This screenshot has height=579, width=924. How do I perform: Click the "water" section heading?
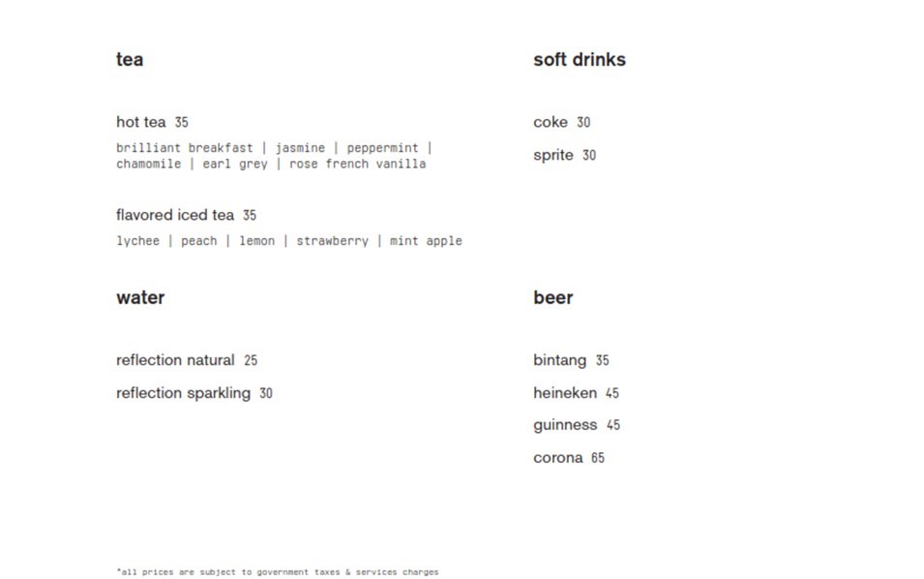point(140,298)
